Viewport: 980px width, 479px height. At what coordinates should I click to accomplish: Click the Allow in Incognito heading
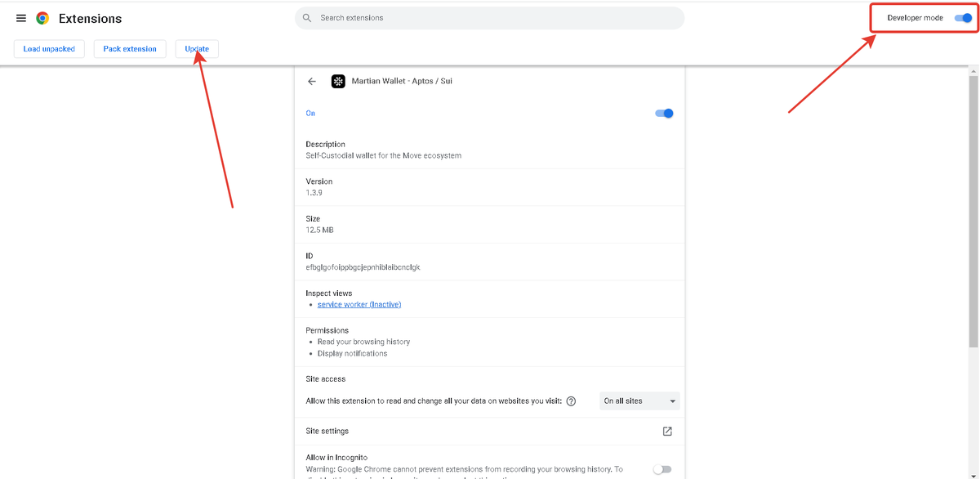(x=336, y=458)
